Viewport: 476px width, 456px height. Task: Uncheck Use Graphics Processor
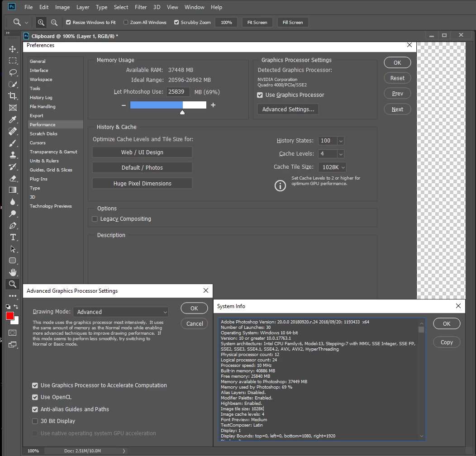pos(260,95)
